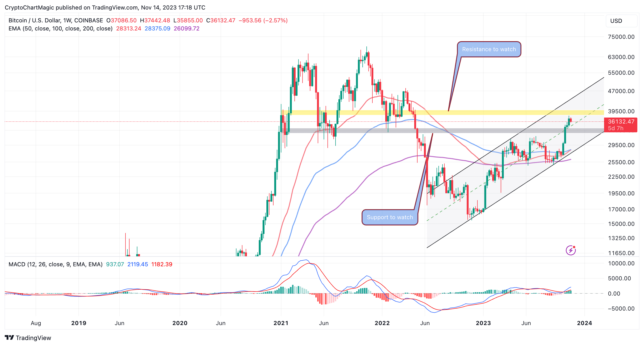This screenshot has width=644, height=346.
Task: Click the low price L35855.00
Action: (x=188, y=20)
